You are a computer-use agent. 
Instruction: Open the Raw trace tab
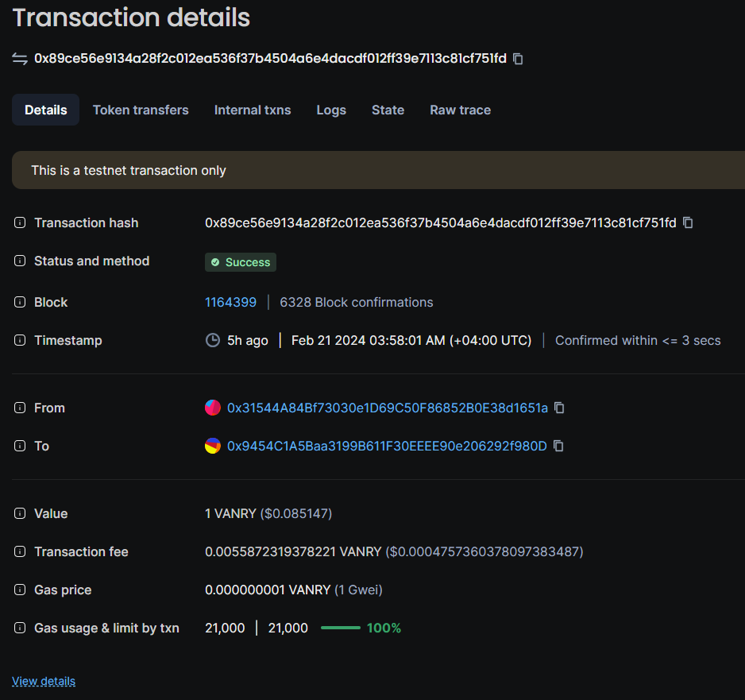[x=460, y=110]
